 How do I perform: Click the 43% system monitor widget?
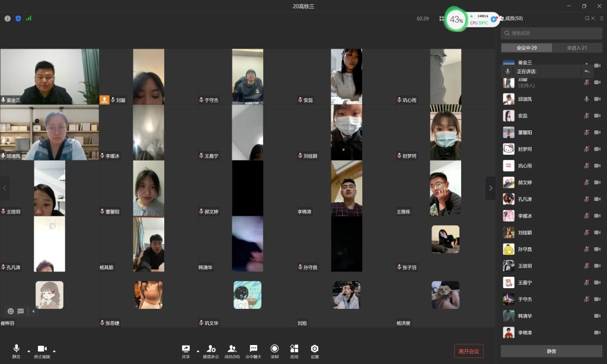456,19
